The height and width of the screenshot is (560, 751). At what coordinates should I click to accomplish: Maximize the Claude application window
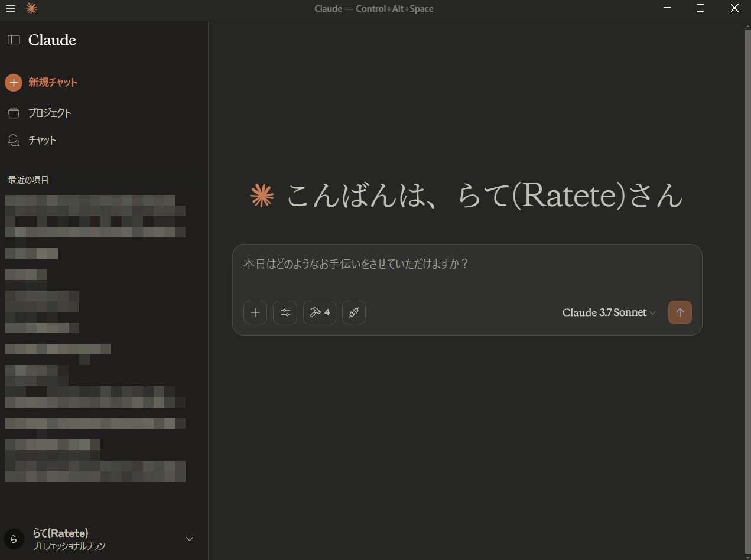tap(700, 8)
